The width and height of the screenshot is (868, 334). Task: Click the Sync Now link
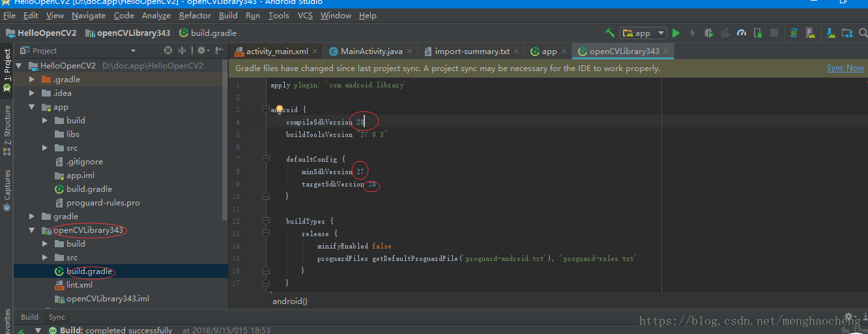pos(845,68)
